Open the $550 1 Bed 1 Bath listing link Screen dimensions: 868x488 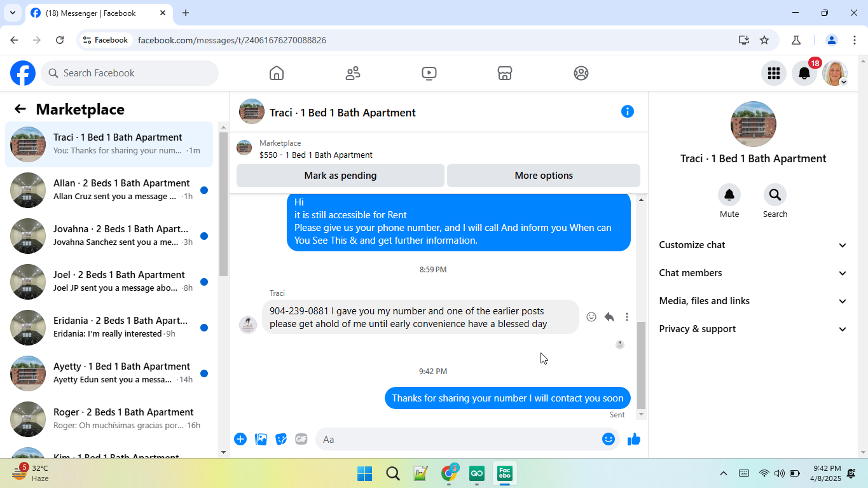pyautogui.click(x=316, y=155)
